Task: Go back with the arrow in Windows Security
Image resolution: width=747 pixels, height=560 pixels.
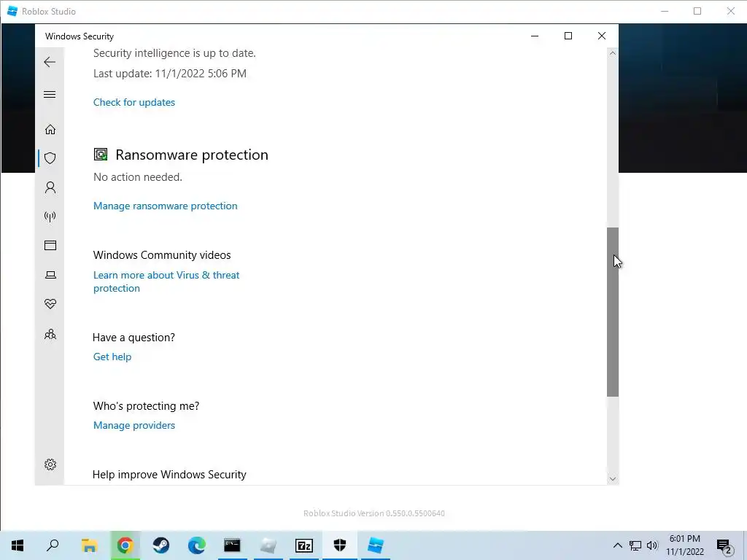Action: [x=50, y=62]
